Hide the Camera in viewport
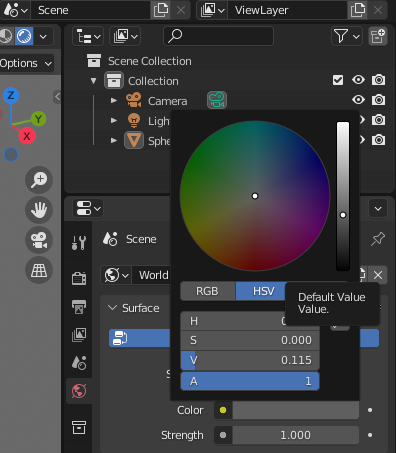 coord(358,100)
